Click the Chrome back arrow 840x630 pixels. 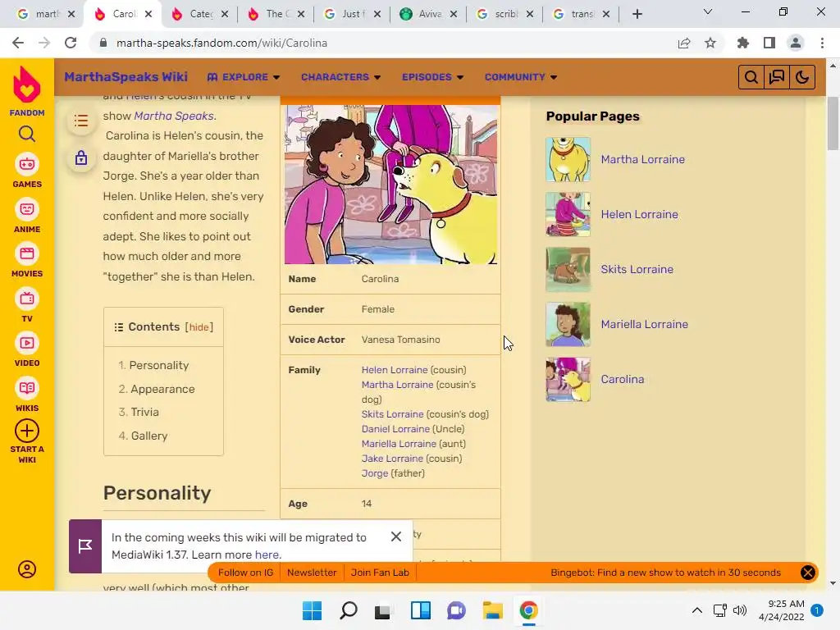pyautogui.click(x=18, y=43)
